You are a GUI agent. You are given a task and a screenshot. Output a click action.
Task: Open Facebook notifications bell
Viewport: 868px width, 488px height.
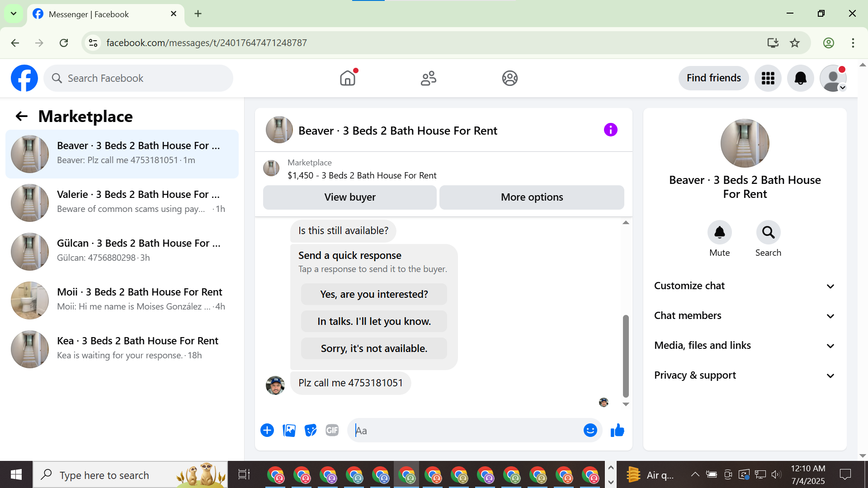pyautogui.click(x=800, y=78)
